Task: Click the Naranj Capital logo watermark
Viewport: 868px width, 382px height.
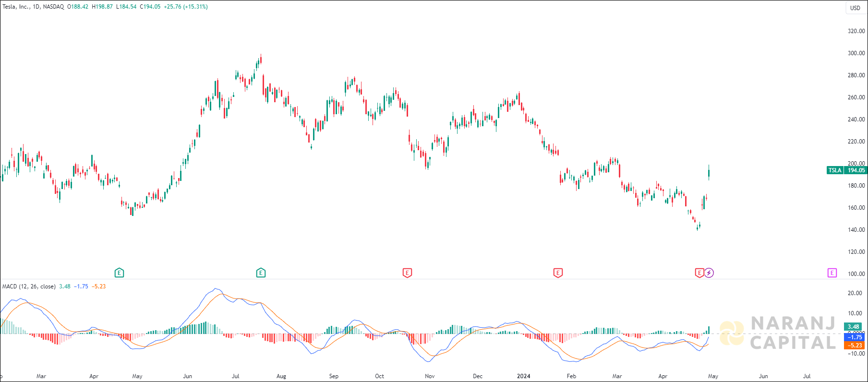Action: click(x=778, y=333)
